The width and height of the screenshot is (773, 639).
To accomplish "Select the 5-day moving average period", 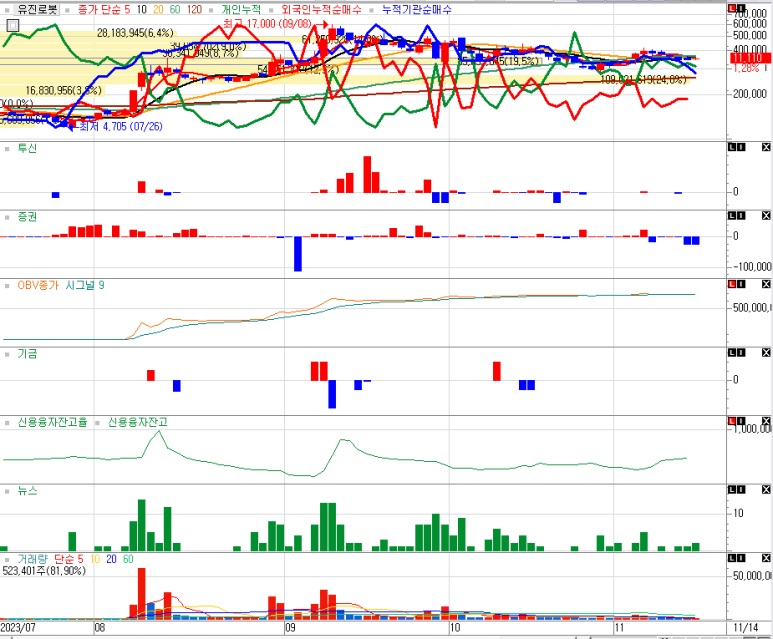I will [x=127, y=9].
